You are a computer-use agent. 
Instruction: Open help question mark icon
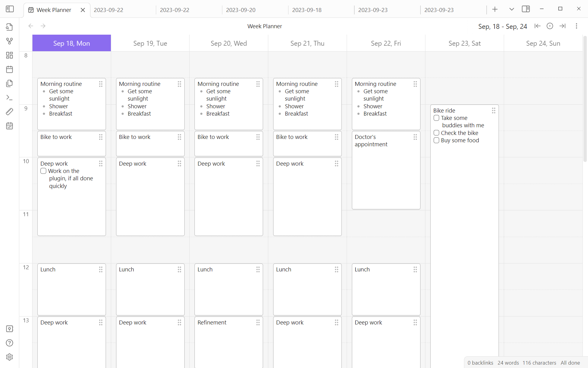click(x=9, y=343)
